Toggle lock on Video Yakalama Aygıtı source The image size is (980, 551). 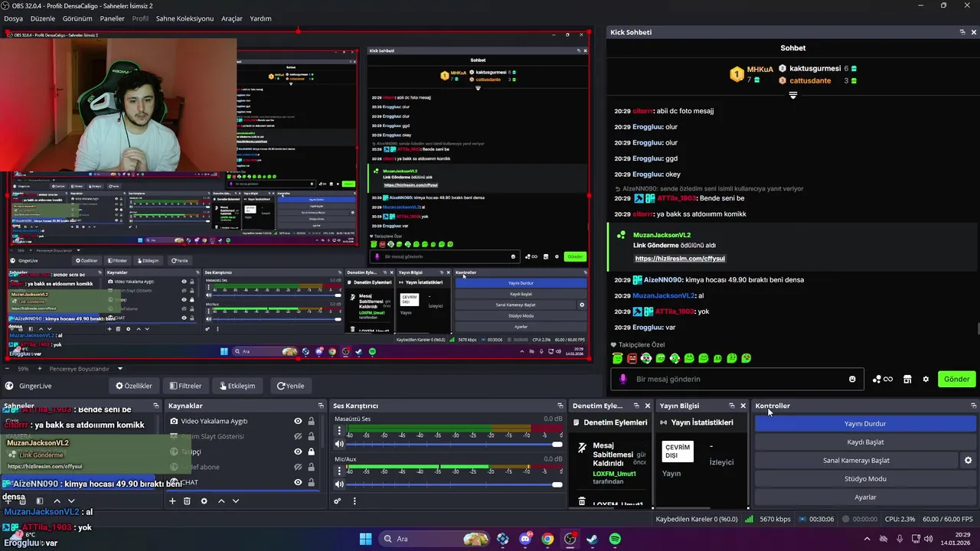click(311, 421)
